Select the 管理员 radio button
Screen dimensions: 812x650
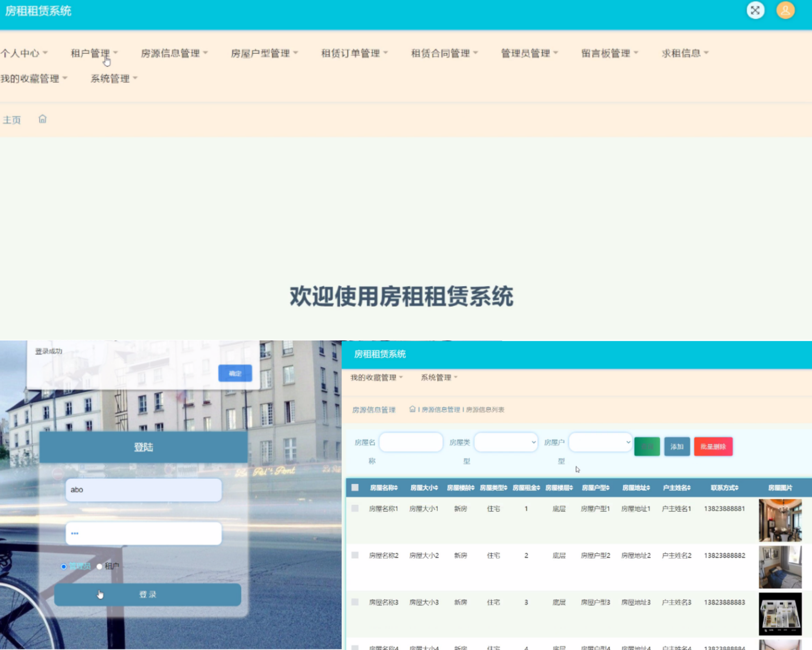click(64, 566)
